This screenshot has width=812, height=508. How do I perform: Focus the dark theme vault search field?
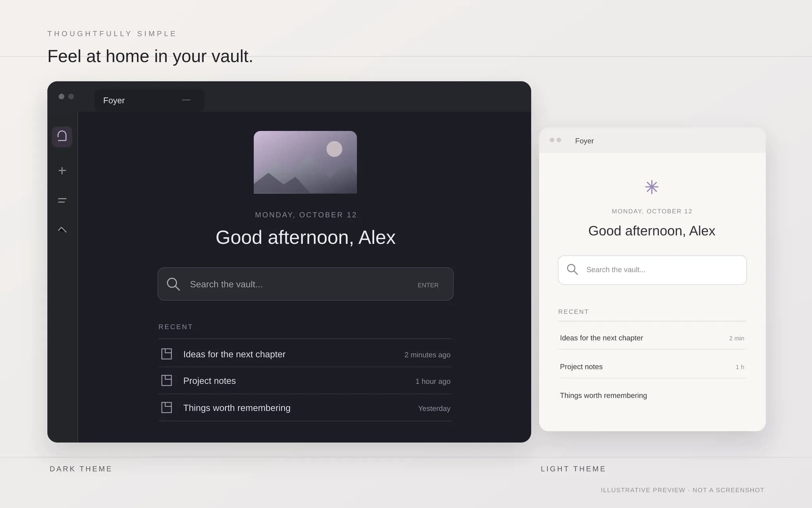(x=305, y=284)
